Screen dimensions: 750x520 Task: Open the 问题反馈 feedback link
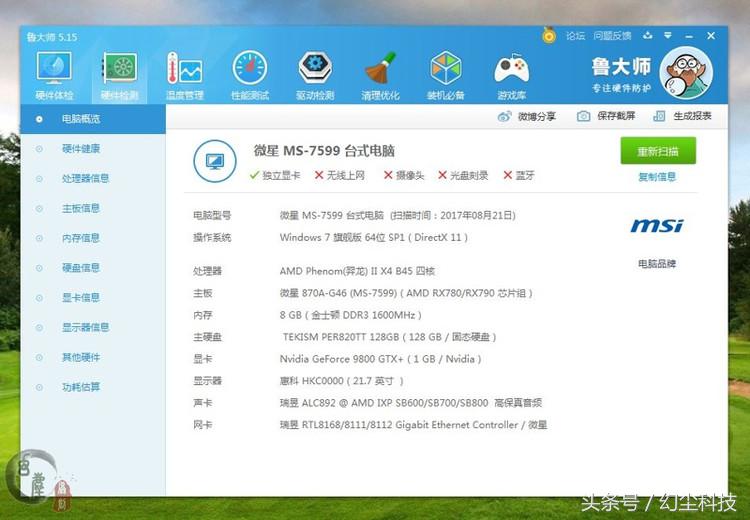pyautogui.click(x=612, y=36)
